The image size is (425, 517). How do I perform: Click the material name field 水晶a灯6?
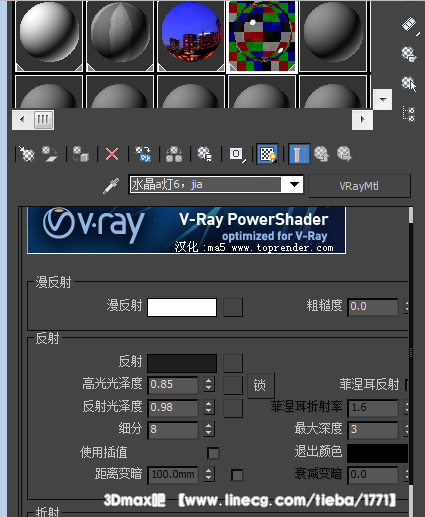click(205, 184)
